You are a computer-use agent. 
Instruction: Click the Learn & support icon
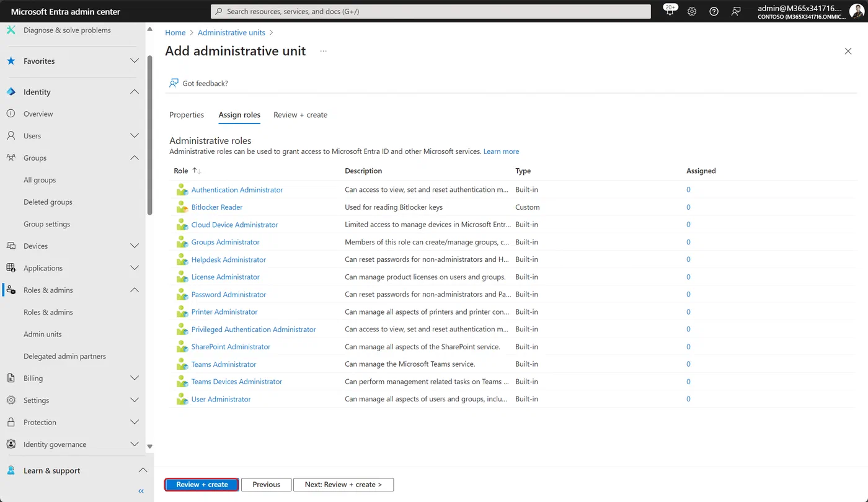(11, 470)
